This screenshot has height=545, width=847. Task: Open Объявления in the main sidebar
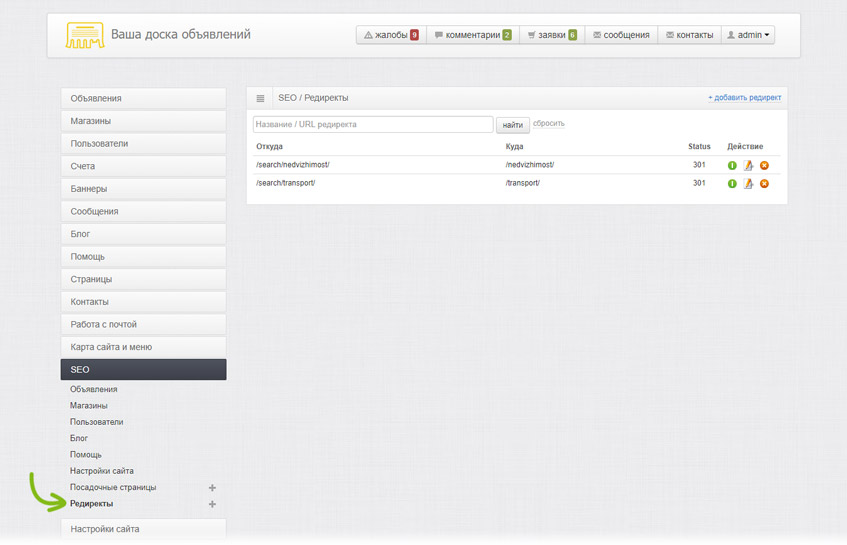pos(143,98)
